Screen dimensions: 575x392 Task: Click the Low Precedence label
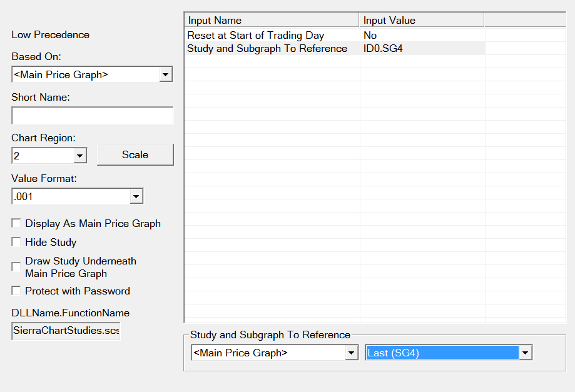[51, 35]
